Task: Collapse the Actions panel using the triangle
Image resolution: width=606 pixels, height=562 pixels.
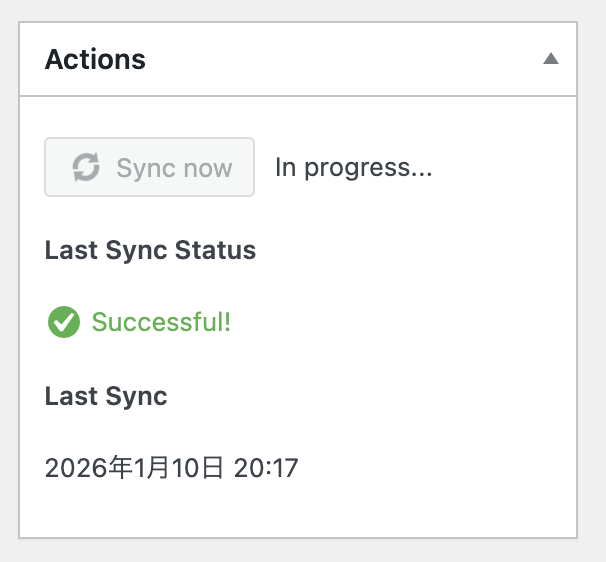Action: 550,59
